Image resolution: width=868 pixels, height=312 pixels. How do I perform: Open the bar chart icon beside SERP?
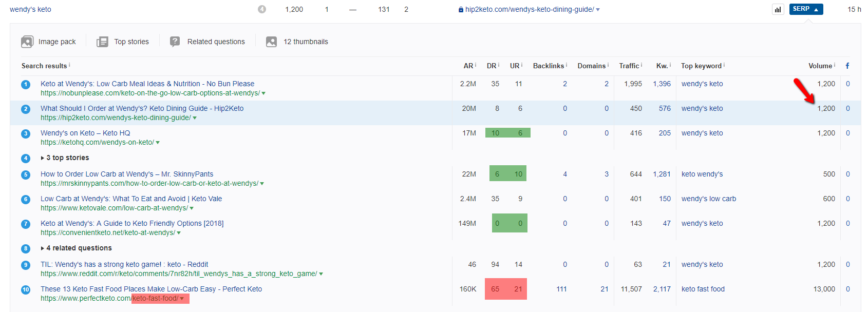[x=778, y=9]
